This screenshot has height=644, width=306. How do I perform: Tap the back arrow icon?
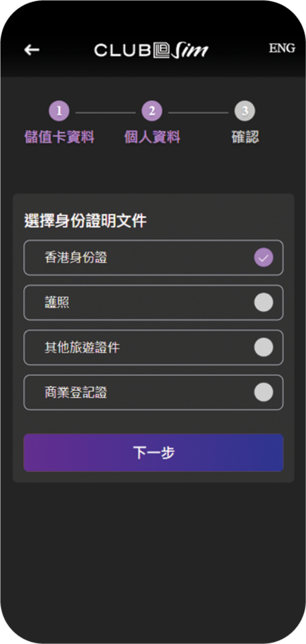coord(31,50)
